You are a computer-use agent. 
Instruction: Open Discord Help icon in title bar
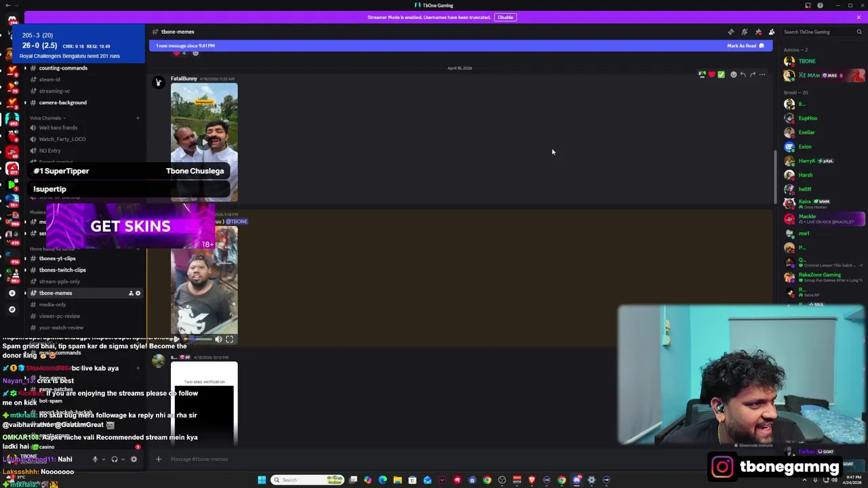(820, 5)
